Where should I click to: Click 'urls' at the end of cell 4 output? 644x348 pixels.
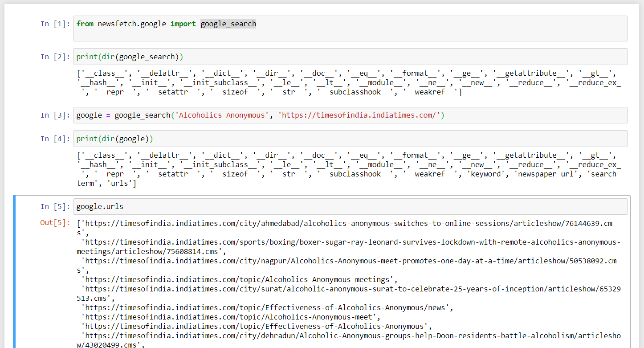click(x=118, y=183)
